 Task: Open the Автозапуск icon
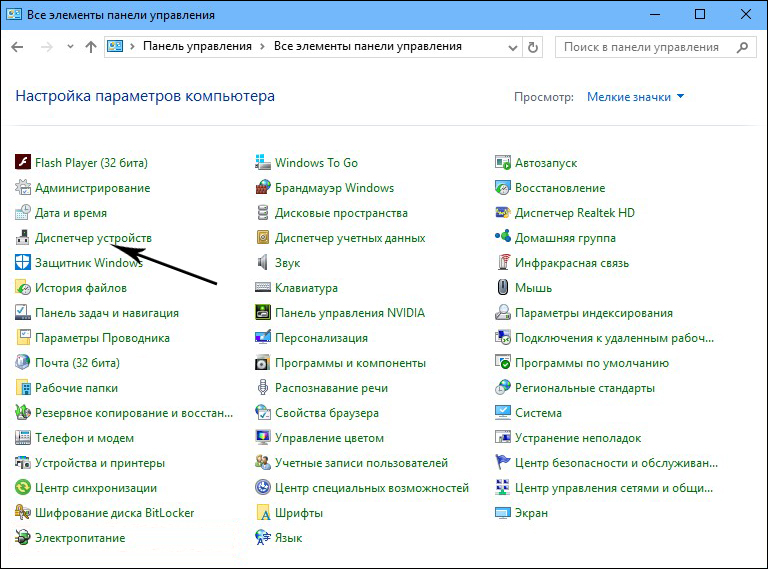(503, 162)
